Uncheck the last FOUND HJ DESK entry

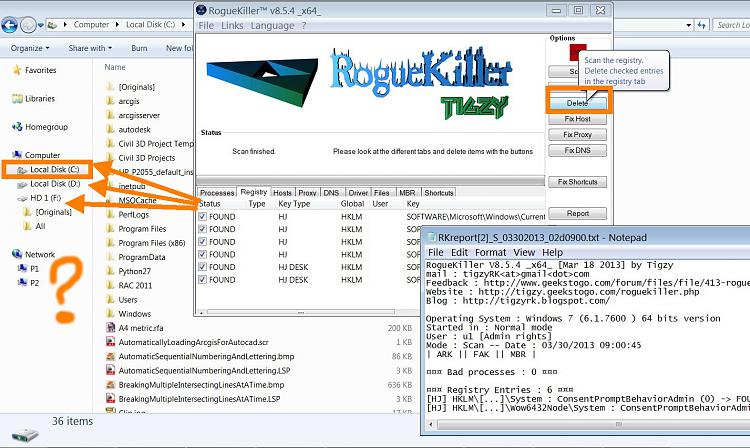click(202, 280)
